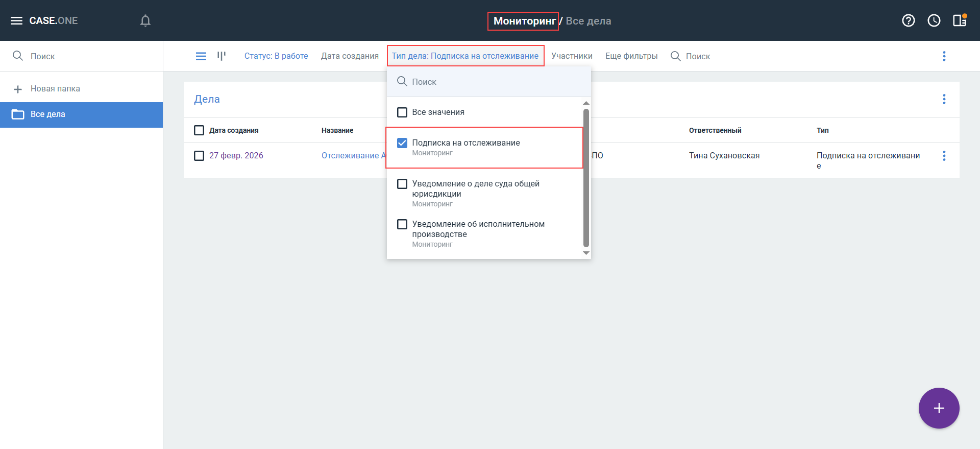Viewport: 980px width, 449px height.
Task: Switch to kanban board view icon
Action: pyautogui.click(x=222, y=56)
